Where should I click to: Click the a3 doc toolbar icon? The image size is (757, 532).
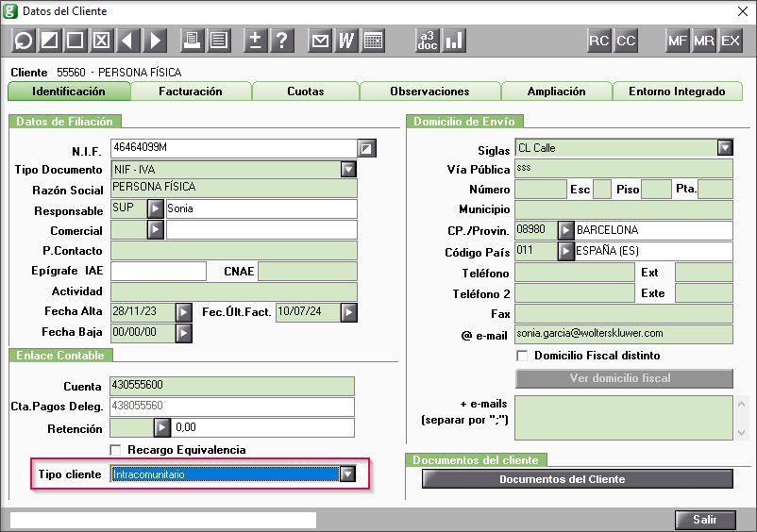pos(428,40)
